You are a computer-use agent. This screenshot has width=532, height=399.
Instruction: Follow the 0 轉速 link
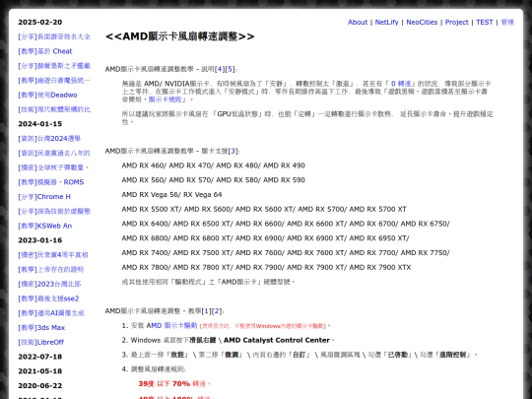[x=401, y=84]
